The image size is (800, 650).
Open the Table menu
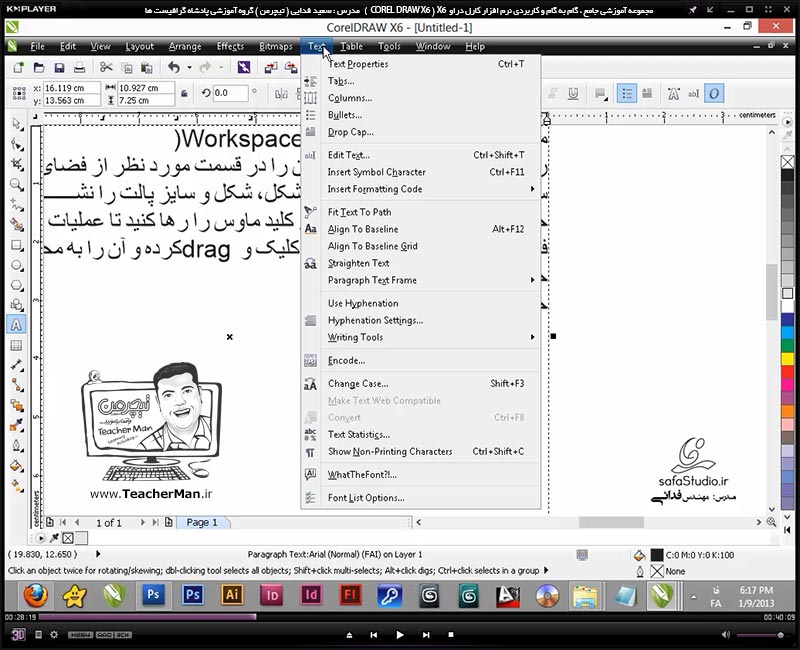(x=352, y=46)
